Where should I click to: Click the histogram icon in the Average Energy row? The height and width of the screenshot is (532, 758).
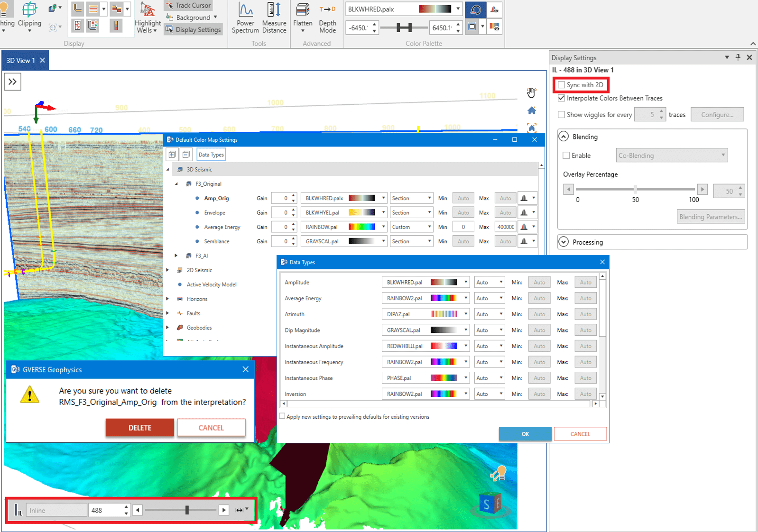tap(524, 227)
